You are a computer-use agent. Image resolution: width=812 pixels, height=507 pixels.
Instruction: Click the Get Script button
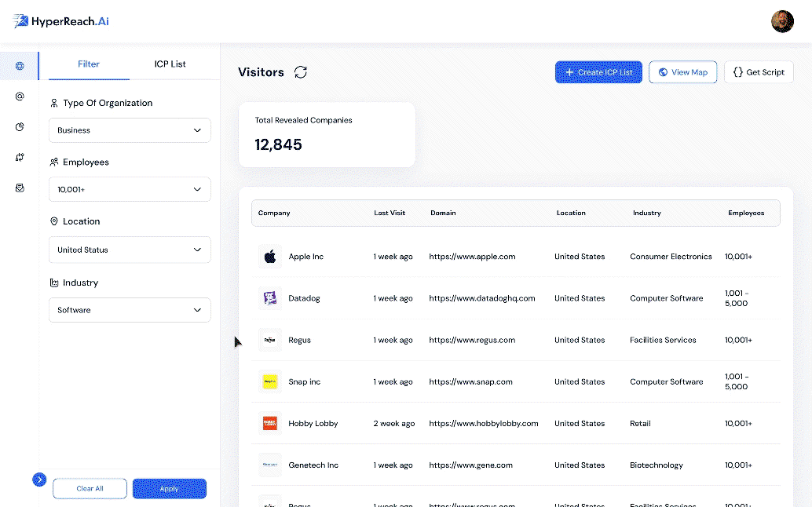(759, 72)
